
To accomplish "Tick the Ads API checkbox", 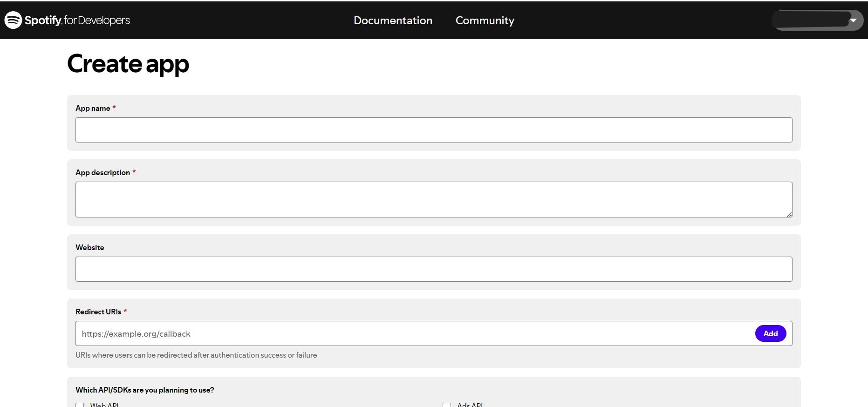I will click(x=447, y=405).
